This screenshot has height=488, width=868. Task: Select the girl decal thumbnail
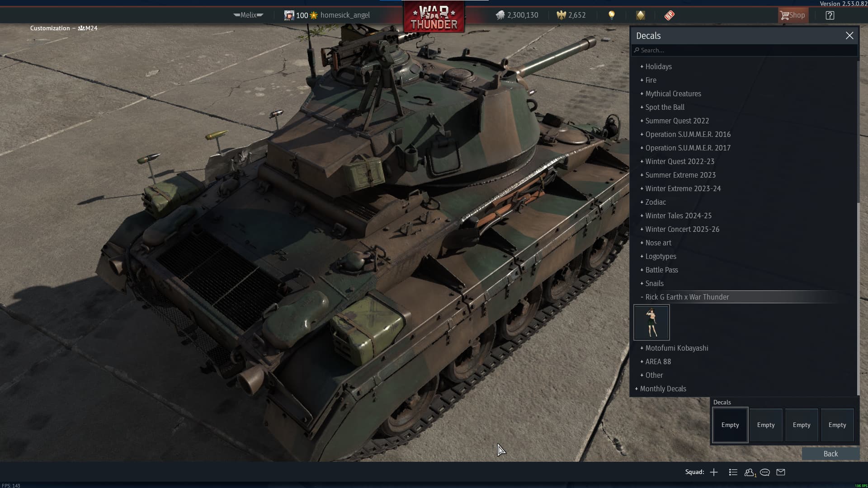[651, 322]
